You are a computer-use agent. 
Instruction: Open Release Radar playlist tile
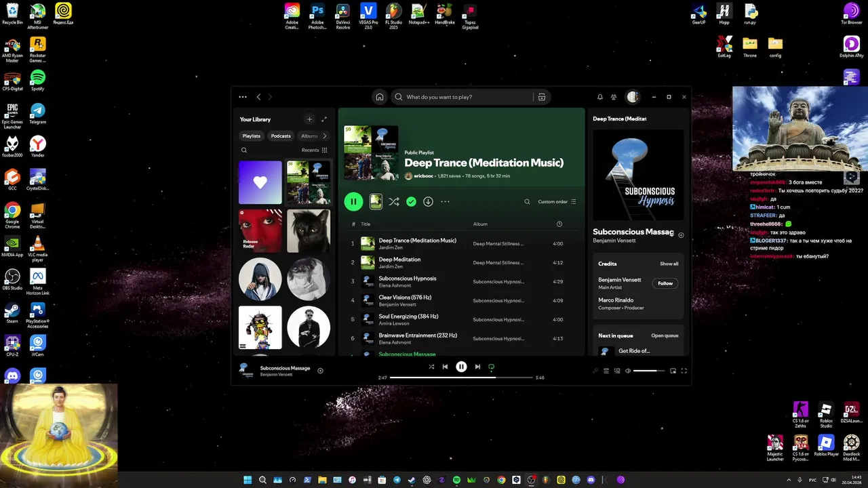[x=260, y=230]
